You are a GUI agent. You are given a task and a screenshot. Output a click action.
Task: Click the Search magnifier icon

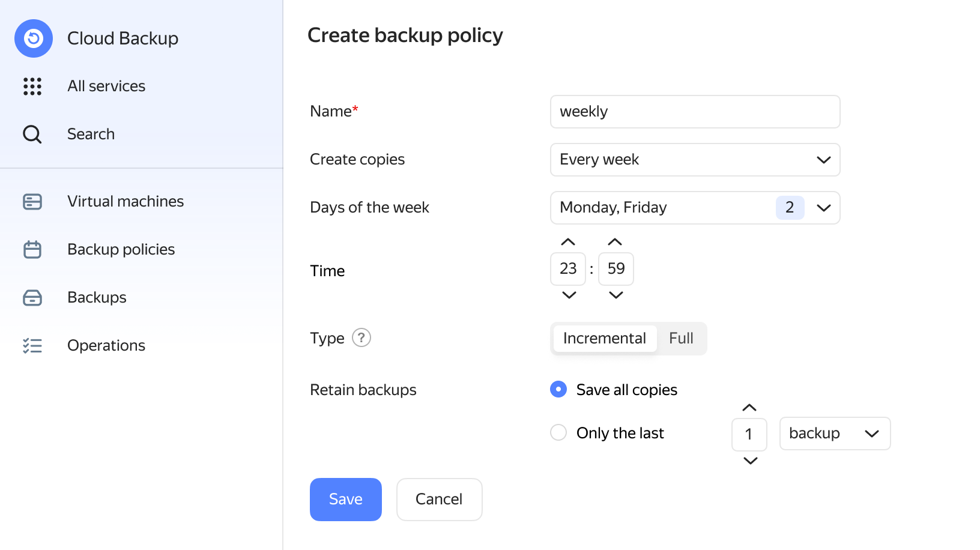click(x=32, y=134)
